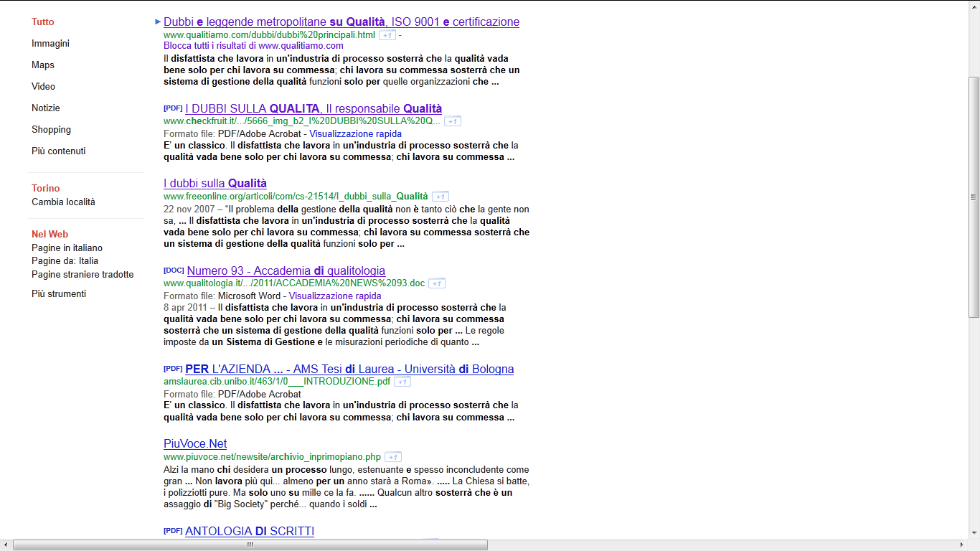The height and width of the screenshot is (551, 980).
Task: Select Pagine straniere tradotte filter
Action: point(83,274)
